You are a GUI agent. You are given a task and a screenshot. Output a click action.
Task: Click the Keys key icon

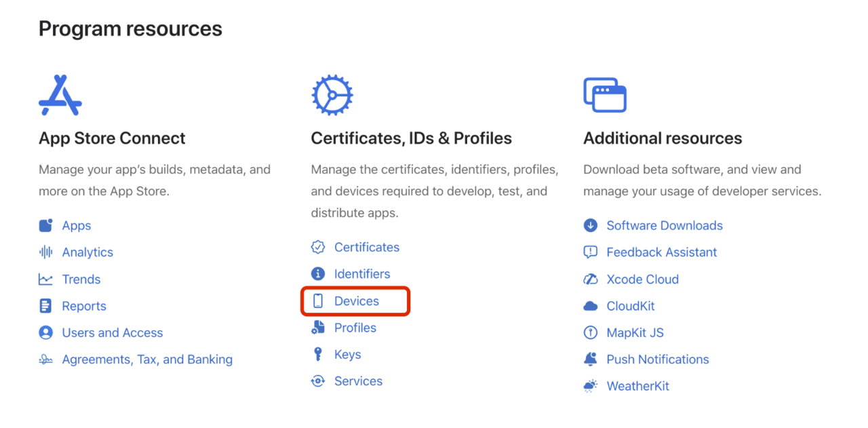click(x=318, y=355)
